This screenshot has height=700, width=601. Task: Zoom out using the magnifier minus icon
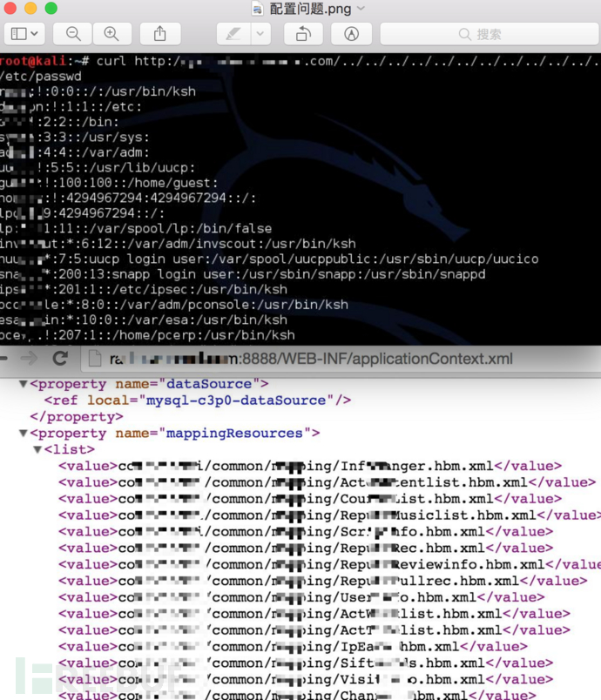[x=73, y=34]
